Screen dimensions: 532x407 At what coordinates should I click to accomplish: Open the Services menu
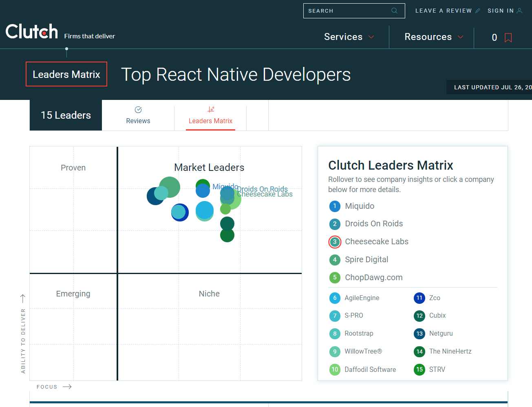coord(343,37)
